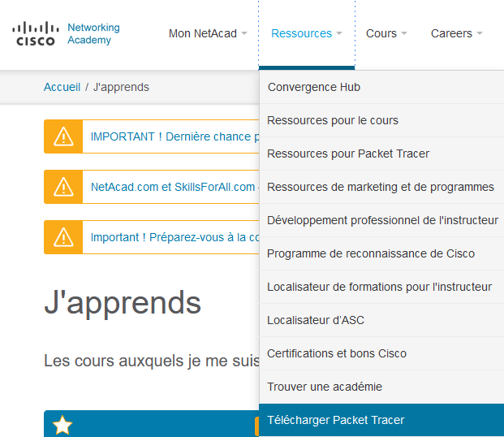Click warning icon beside NetAcad.com et SkillsForAll.com
This screenshot has height=437, width=504.
(x=63, y=187)
